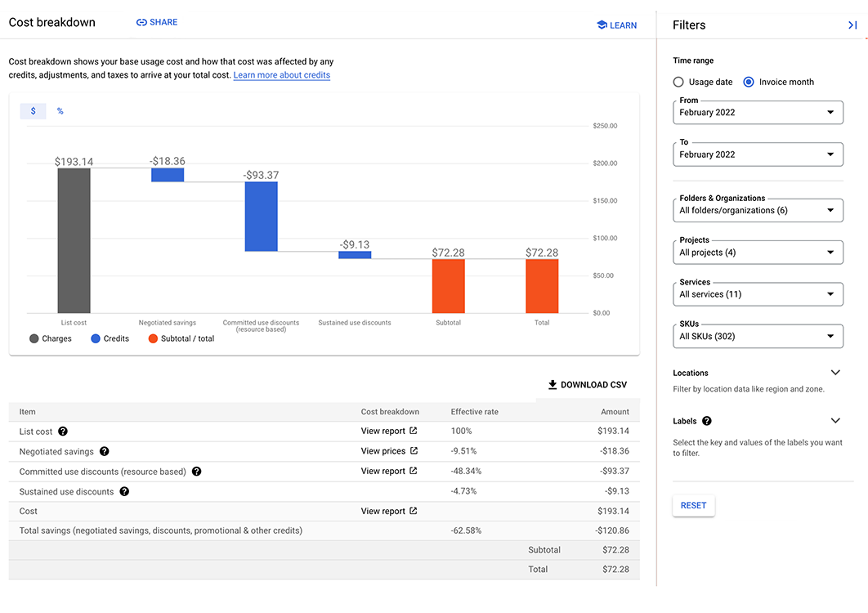Image resolution: width=868 pixels, height=613 pixels.
Task: Open View prices for Negotiated savings
Action: click(389, 450)
